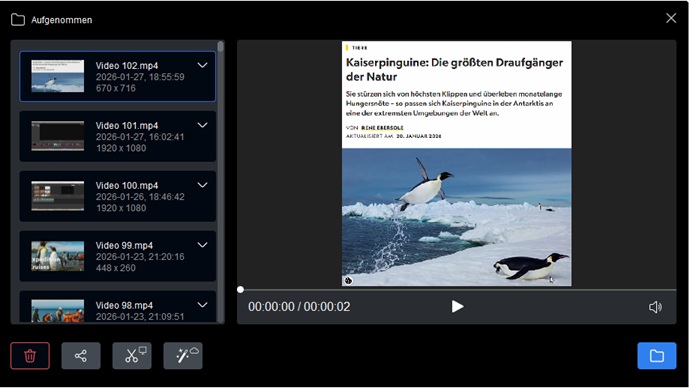Viewport: 690px width, 388px height.
Task: Expand options for Video 101.mp4
Action: tap(202, 125)
